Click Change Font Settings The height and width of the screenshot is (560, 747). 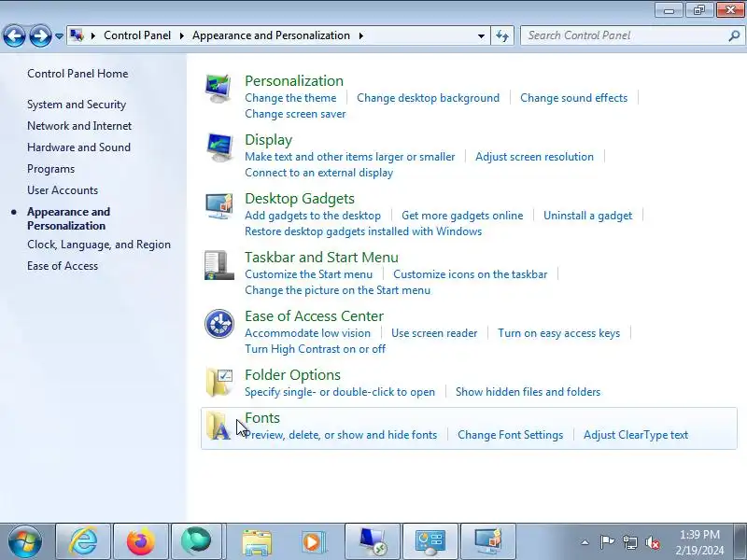510,435
